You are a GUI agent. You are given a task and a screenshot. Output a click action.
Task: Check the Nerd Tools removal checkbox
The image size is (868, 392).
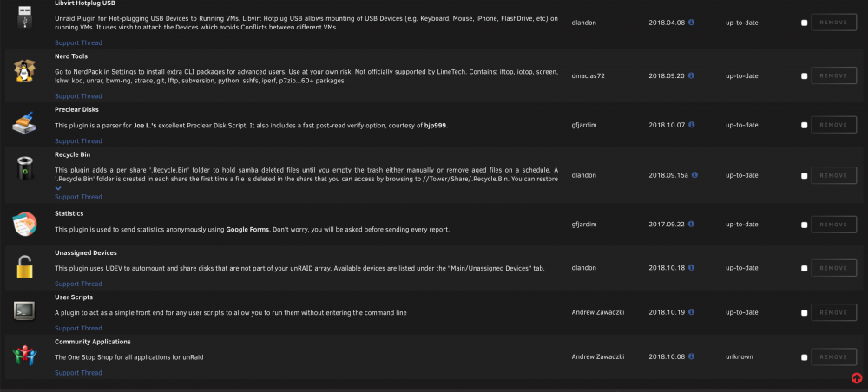(805, 76)
